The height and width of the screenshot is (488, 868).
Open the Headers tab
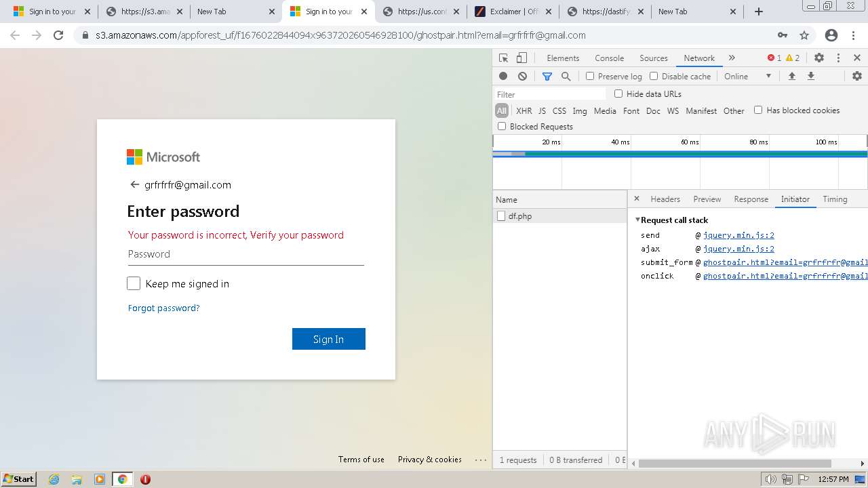665,199
